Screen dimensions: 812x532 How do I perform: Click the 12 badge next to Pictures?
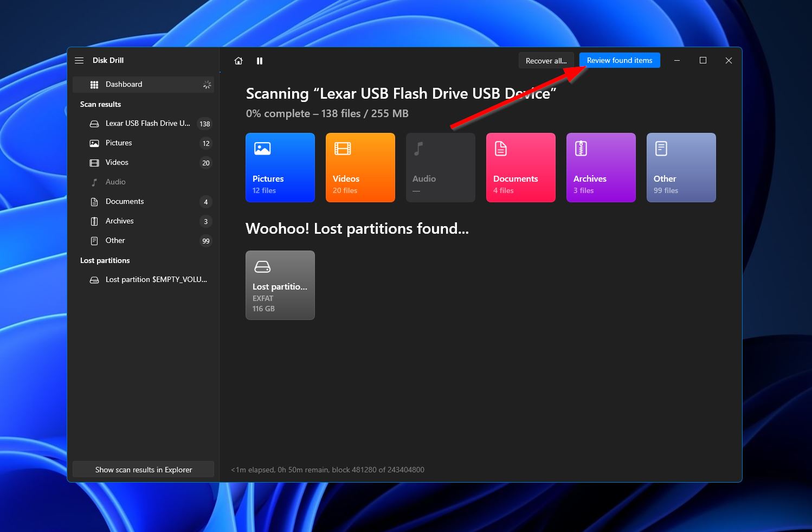pos(206,144)
